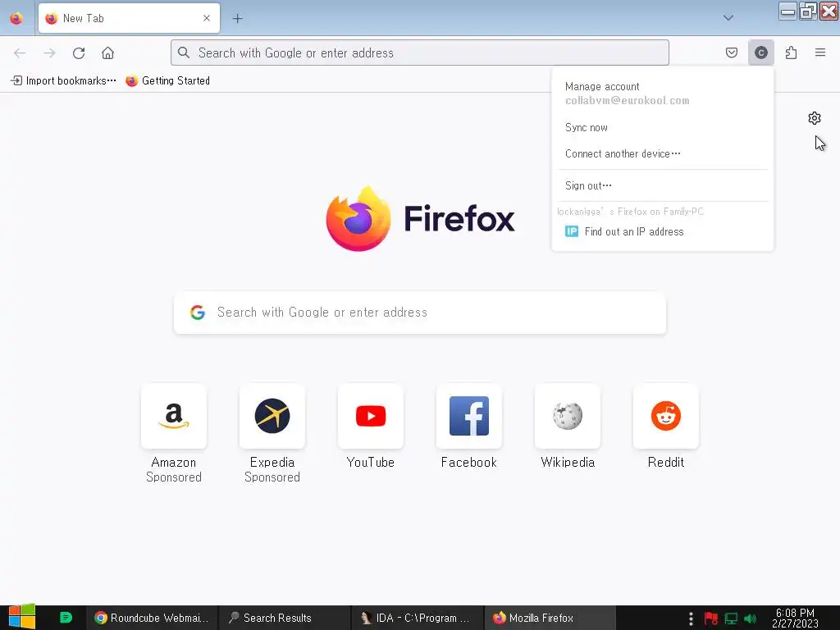Click the network monitor tray icon
Viewport: 840px width, 630px height.
tap(731, 619)
